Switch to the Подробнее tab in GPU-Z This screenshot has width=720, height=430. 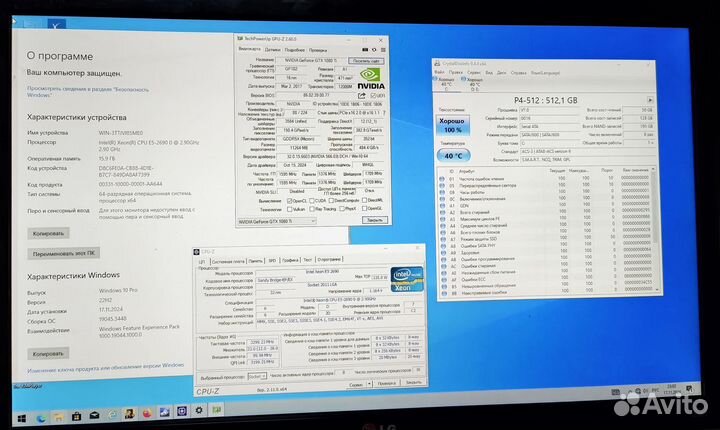(x=295, y=50)
